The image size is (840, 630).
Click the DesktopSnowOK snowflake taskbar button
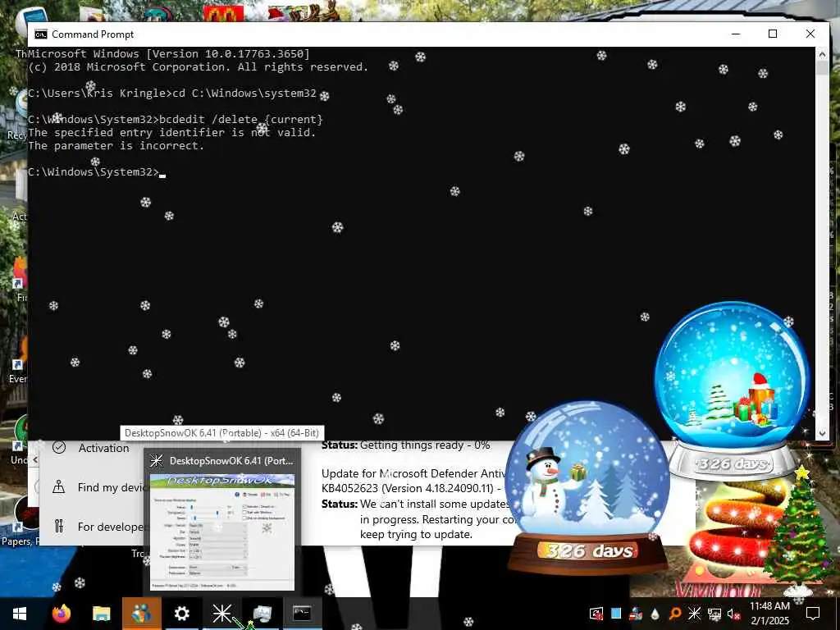click(221, 614)
